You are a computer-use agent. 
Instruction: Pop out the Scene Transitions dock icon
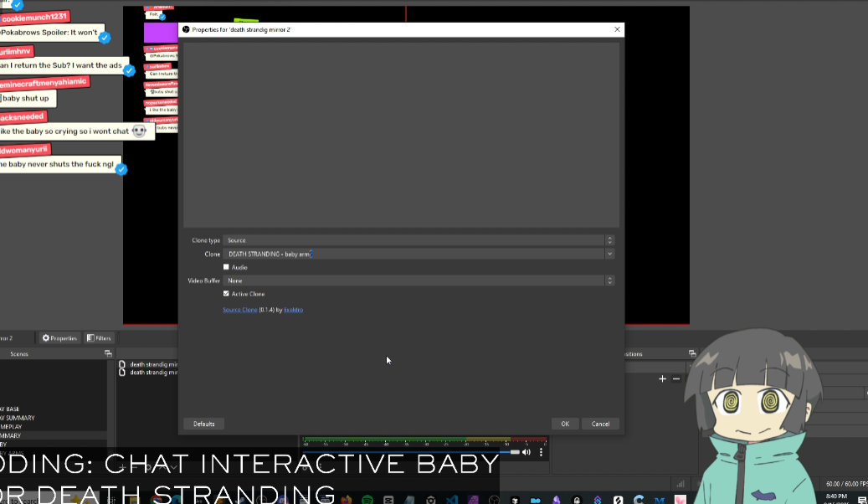coord(692,354)
